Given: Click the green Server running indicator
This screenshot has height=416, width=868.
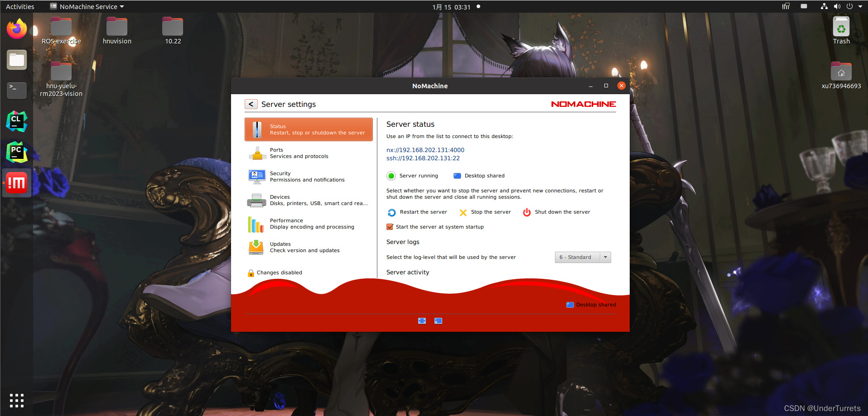Looking at the screenshot, I should click(x=391, y=176).
